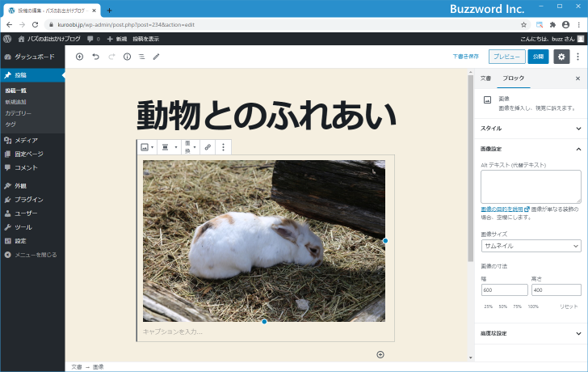588x372 pixels.
Task: Close the settings sidebar panel
Action: click(x=577, y=78)
